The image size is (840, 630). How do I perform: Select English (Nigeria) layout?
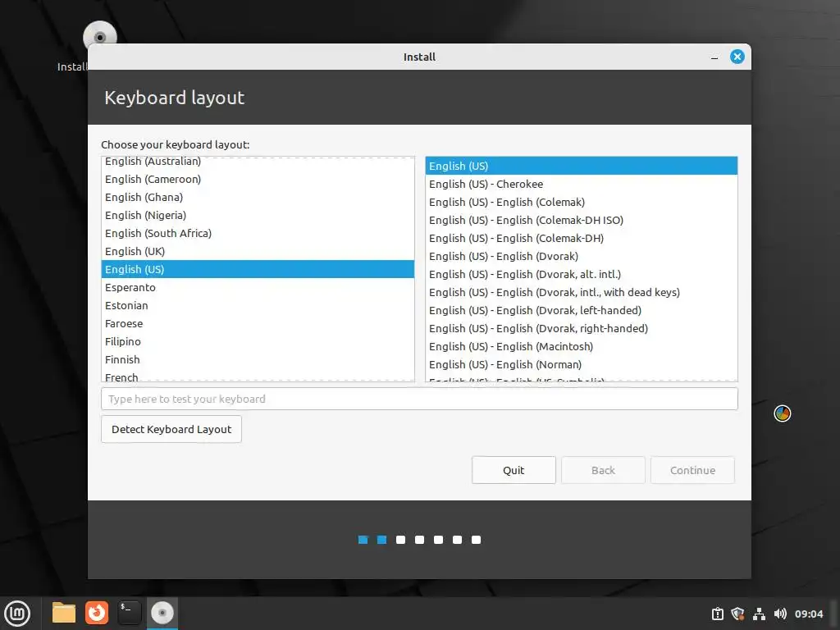point(258,216)
